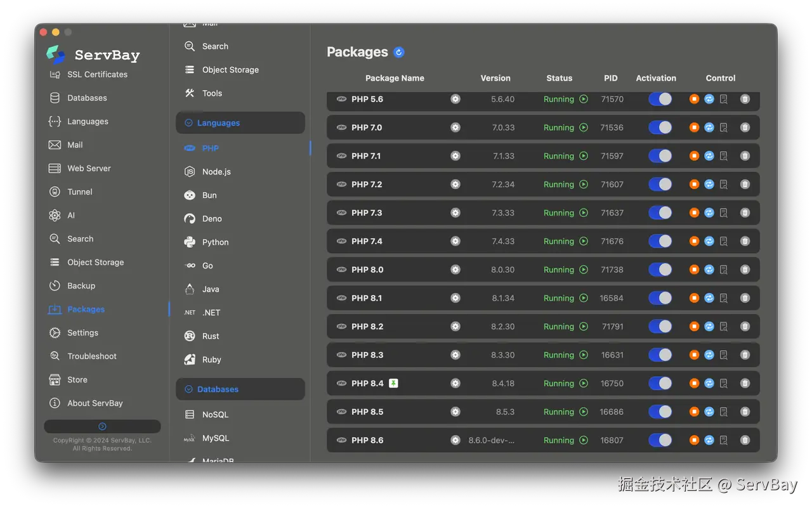Switch off PHP 8.5 activation
Screen dimensions: 812x508
(x=660, y=412)
